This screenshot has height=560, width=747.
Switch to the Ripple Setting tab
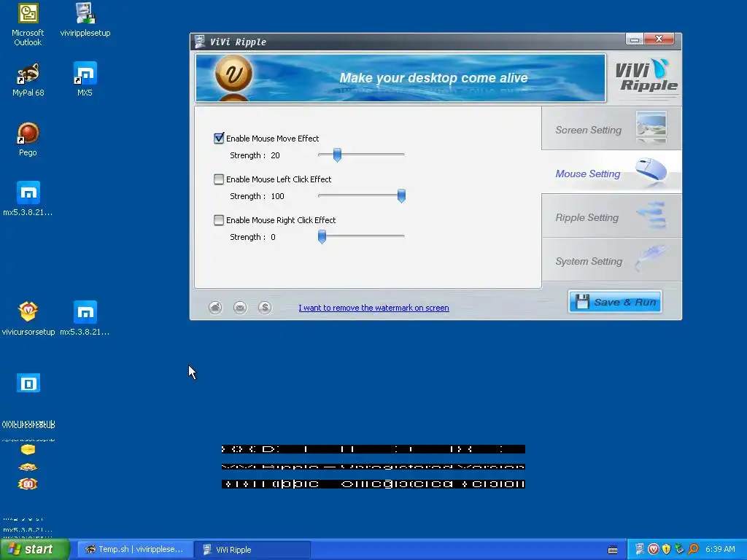tap(612, 216)
